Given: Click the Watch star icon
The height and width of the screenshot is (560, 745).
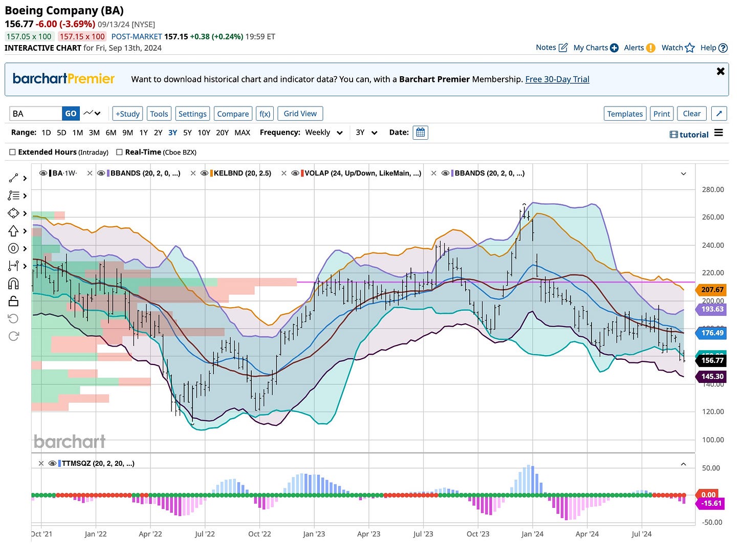Looking at the screenshot, I should pyautogui.click(x=690, y=48).
